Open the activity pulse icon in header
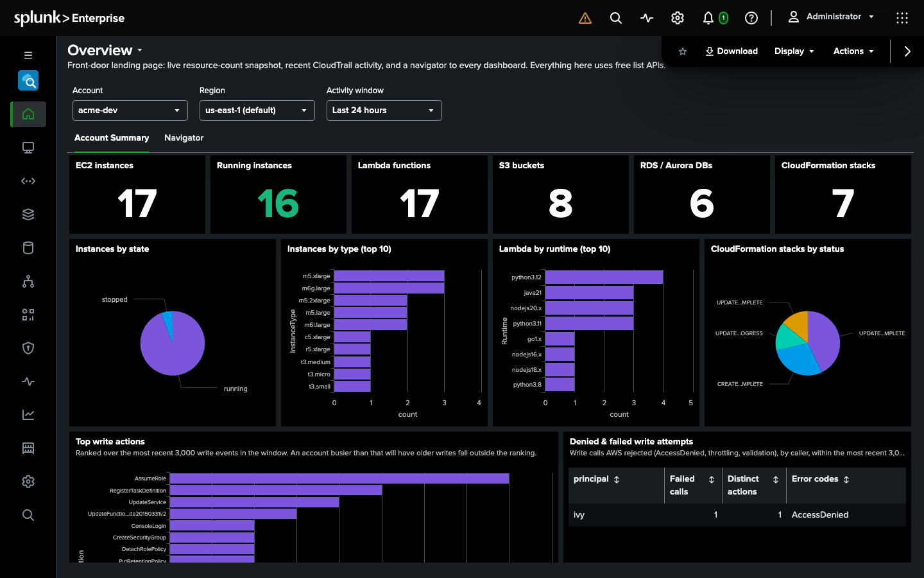924x578 pixels. [647, 18]
